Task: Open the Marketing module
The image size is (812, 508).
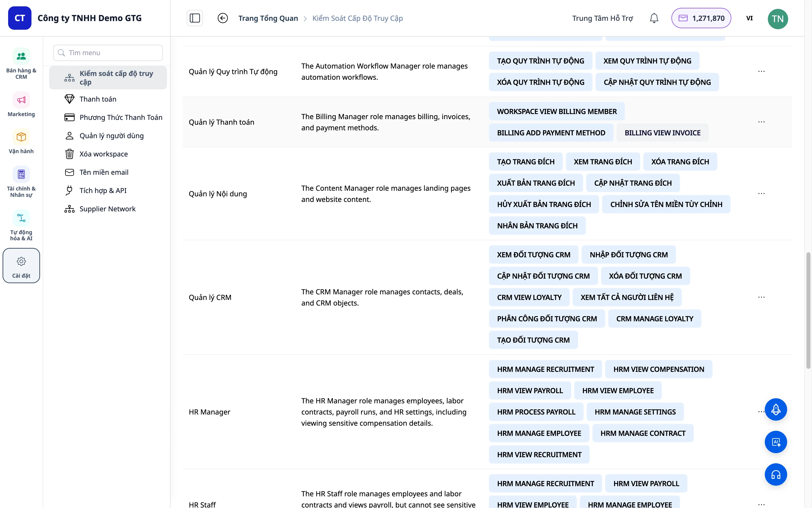Action: coord(21,104)
